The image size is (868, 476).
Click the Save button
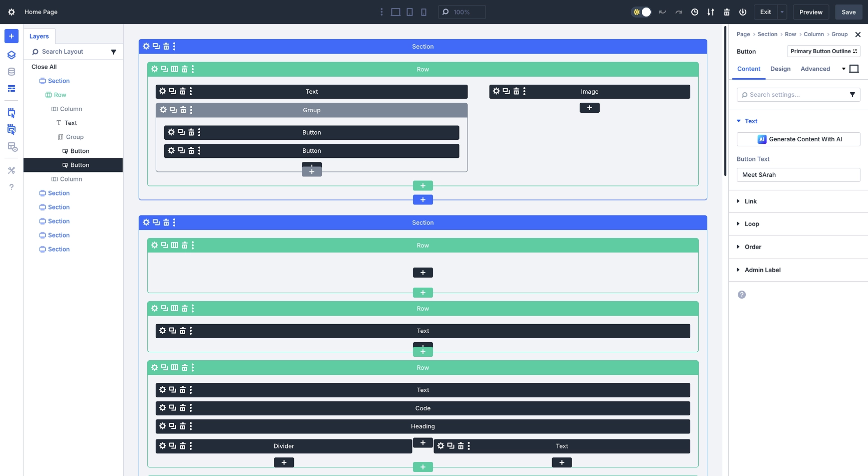[848, 12]
